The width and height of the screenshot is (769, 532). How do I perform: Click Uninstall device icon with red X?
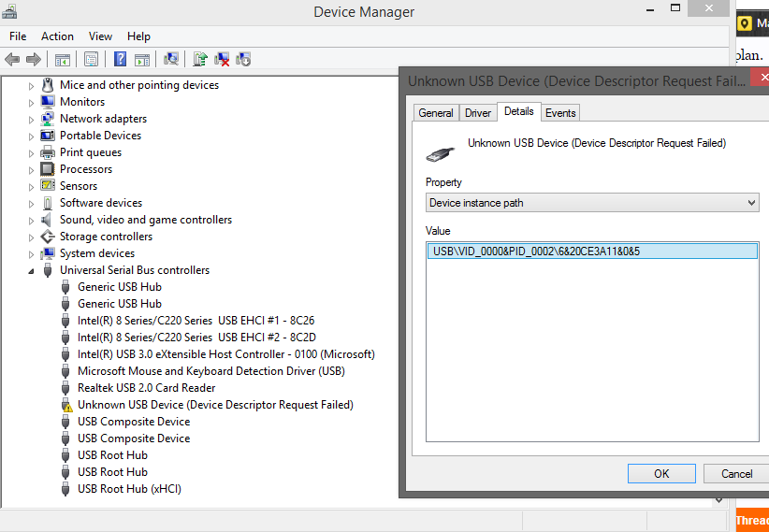222,59
